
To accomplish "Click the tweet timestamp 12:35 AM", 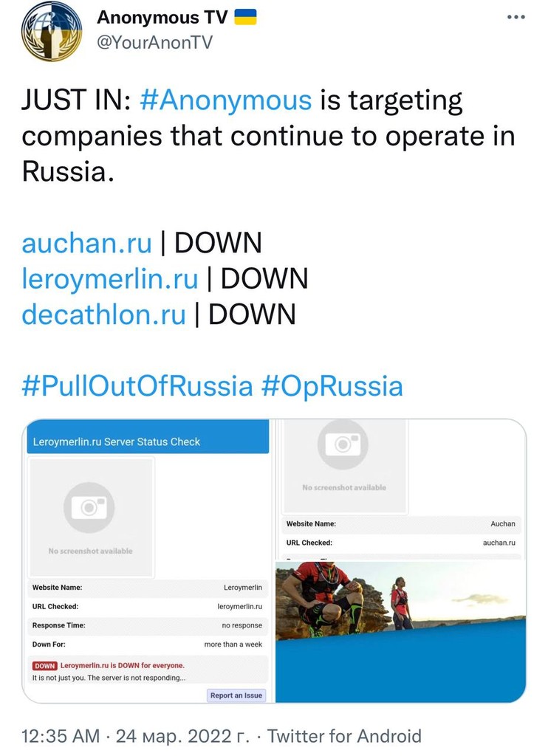I will point(61,736).
